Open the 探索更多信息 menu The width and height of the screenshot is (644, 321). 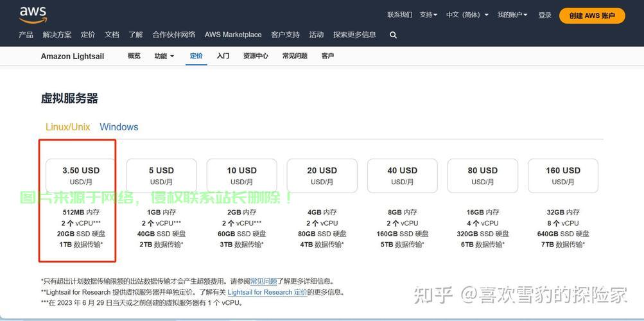click(354, 35)
